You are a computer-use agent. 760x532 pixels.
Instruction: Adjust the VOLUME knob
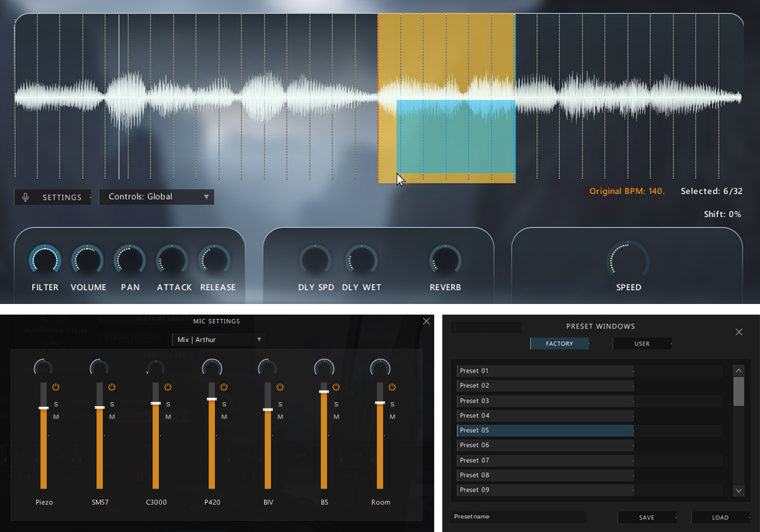pyautogui.click(x=87, y=260)
